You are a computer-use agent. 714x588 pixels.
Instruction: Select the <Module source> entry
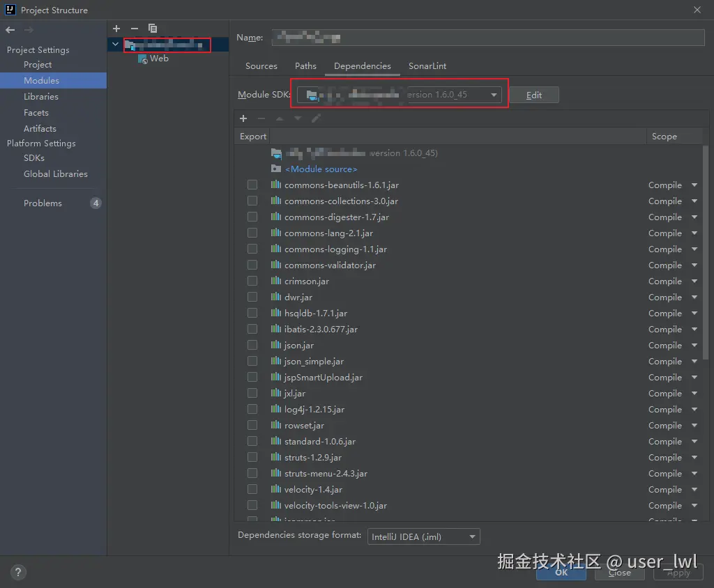pyautogui.click(x=321, y=169)
